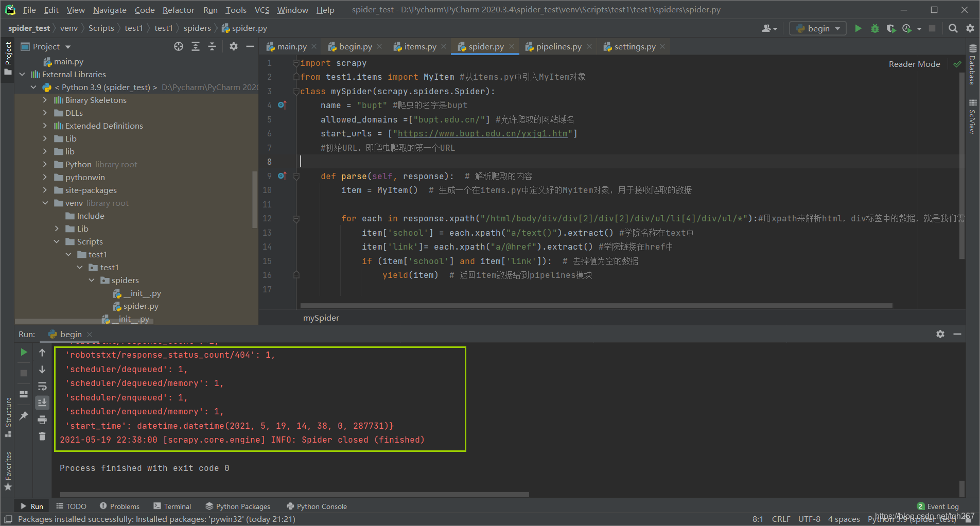
Task: Run the begin configuration from the toolbar
Action: 858,29
